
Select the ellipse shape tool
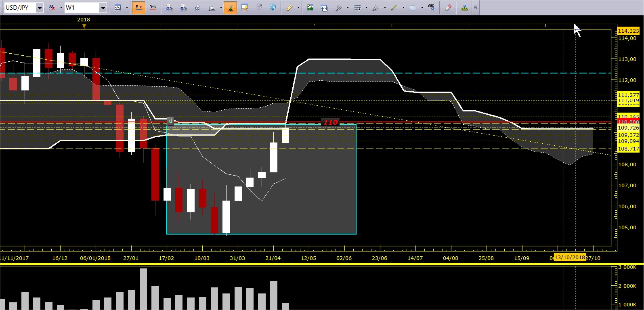[x=413, y=8]
